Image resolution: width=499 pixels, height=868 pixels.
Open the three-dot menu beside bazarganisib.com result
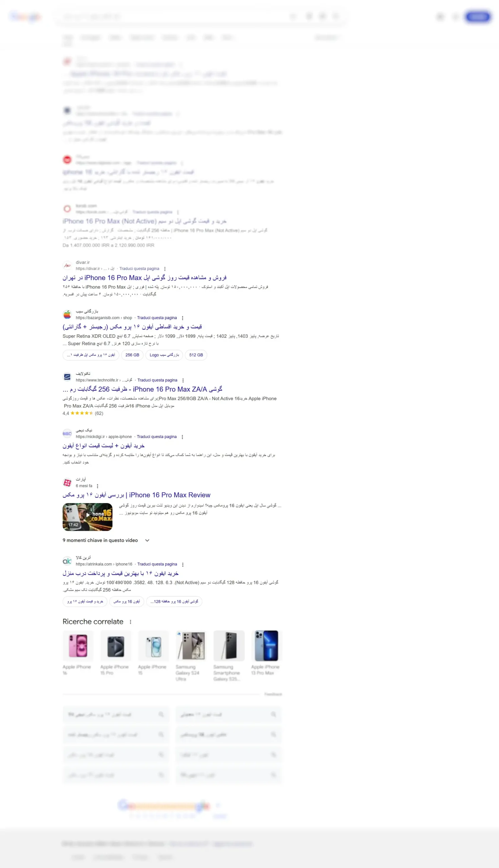[x=182, y=318]
